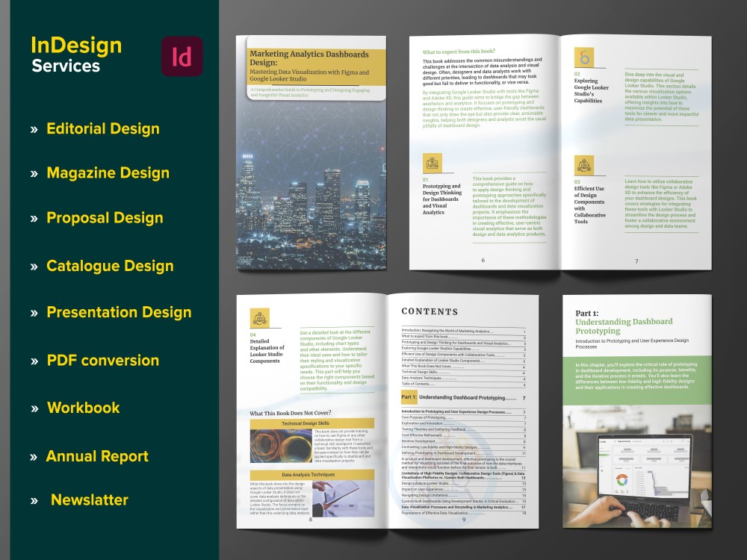Viewport: 747px width, 560px height.
Task: Click 'Part 1: Understanding Dashboard Prototyping' contents entry
Action: click(x=463, y=397)
